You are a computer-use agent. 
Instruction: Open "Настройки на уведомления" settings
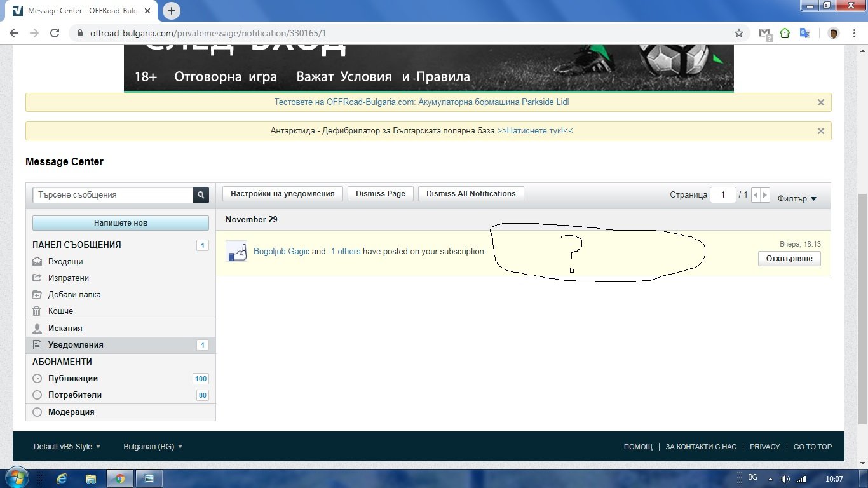pyautogui.click(x=283, y=194)
